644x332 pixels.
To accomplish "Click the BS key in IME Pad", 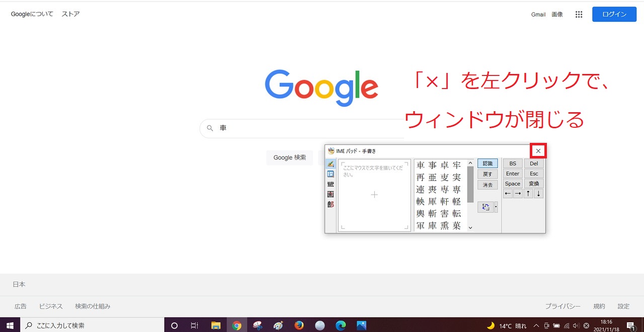I will [513, 163].
